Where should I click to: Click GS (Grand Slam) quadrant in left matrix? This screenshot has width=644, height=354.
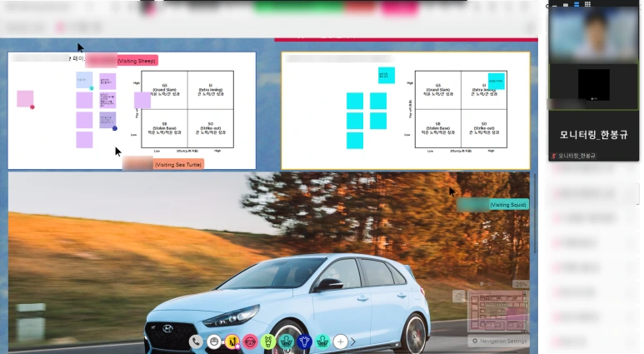pos(165,90)
